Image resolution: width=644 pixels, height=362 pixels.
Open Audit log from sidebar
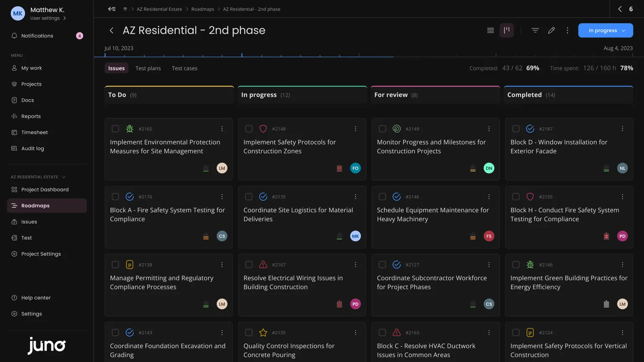click(32, 148)
